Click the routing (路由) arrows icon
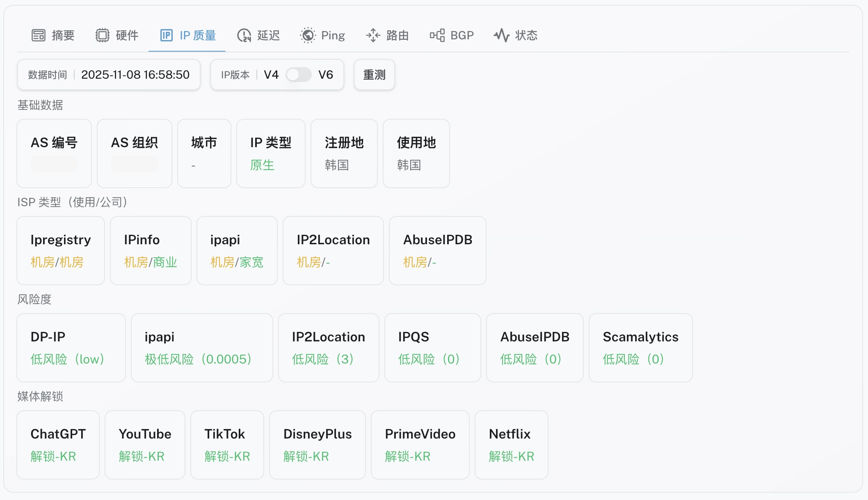The image size is (868, 500). coord(373,35)
